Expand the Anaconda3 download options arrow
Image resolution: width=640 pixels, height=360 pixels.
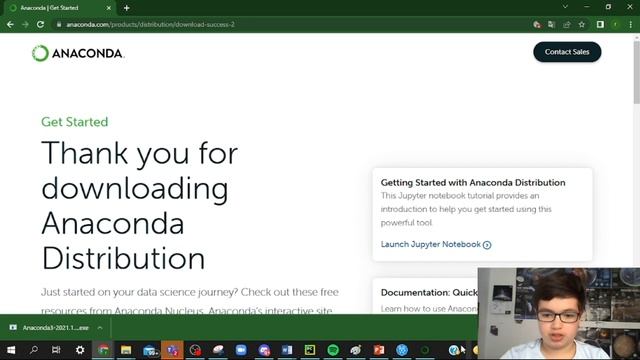100,328
